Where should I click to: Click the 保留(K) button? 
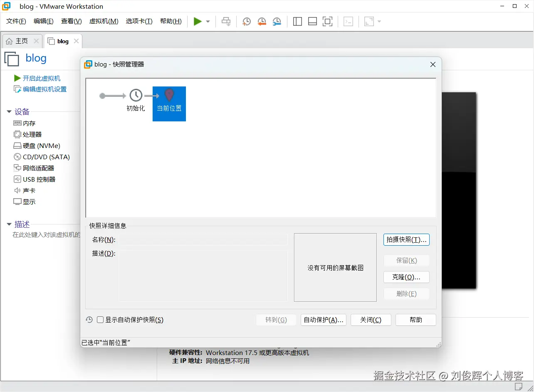(406, 260)
